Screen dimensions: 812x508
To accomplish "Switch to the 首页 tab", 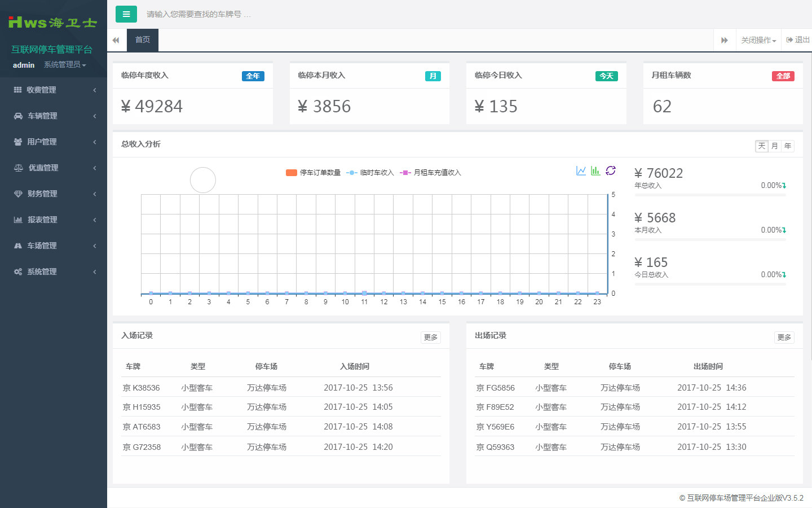I will coord(143,40).
